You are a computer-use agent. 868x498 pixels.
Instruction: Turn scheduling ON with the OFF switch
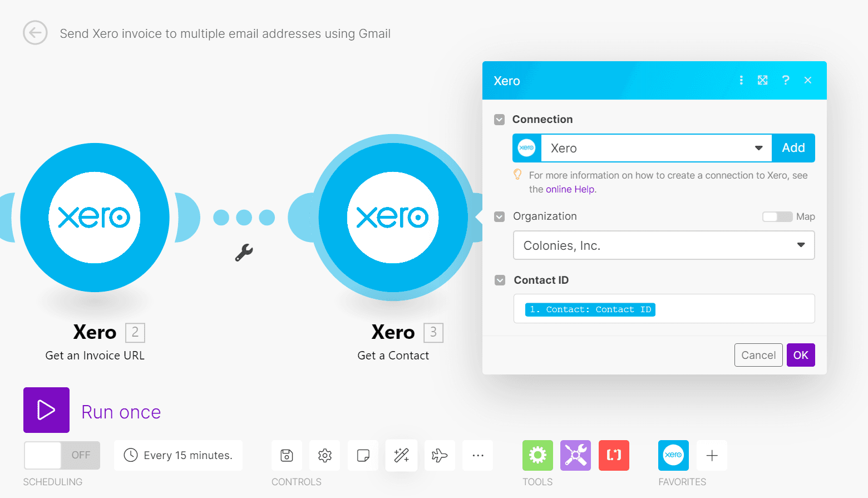[x=61, y=455]
